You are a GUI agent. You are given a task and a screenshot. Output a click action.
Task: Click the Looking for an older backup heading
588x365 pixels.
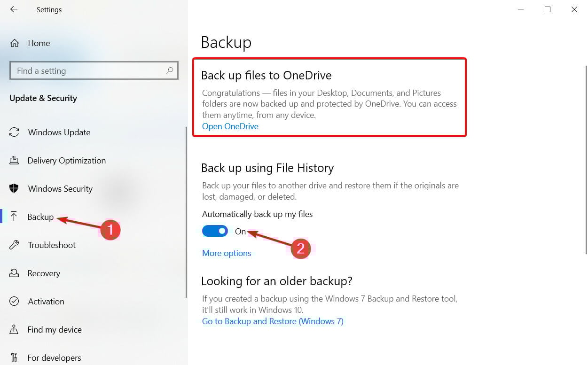click(277, 281)
